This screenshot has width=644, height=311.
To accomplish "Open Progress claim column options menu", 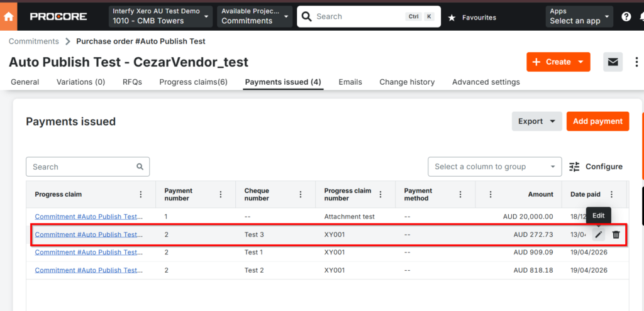I will [x=141, y=195].
